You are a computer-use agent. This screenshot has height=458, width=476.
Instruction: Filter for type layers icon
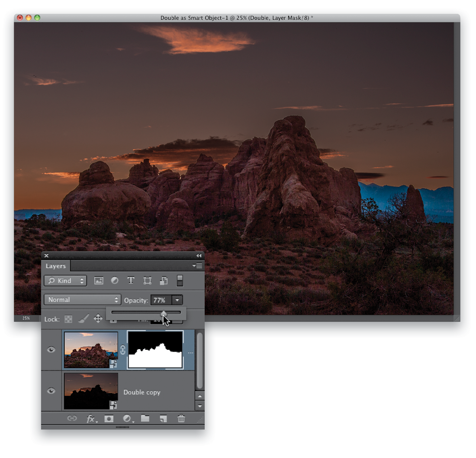point(131,281)
